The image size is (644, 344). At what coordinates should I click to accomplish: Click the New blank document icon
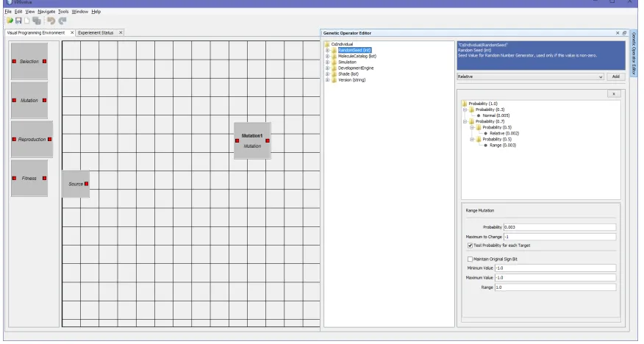click(x=27, y=21)
